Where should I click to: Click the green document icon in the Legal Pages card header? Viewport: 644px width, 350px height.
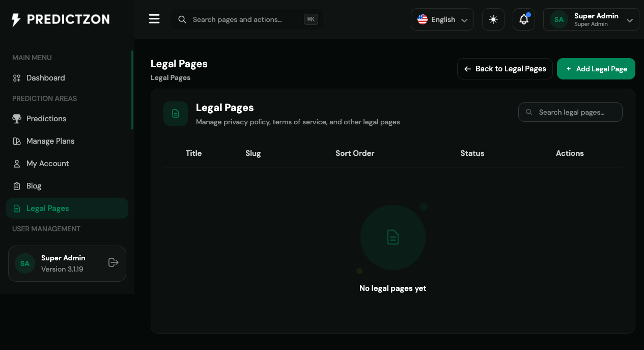(x=176, y=114)
